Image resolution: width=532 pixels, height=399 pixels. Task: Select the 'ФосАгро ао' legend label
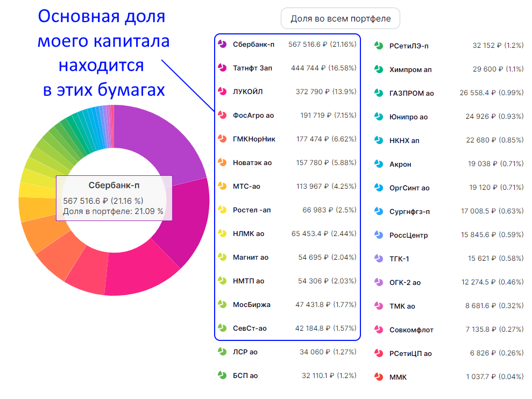[253, 116]
